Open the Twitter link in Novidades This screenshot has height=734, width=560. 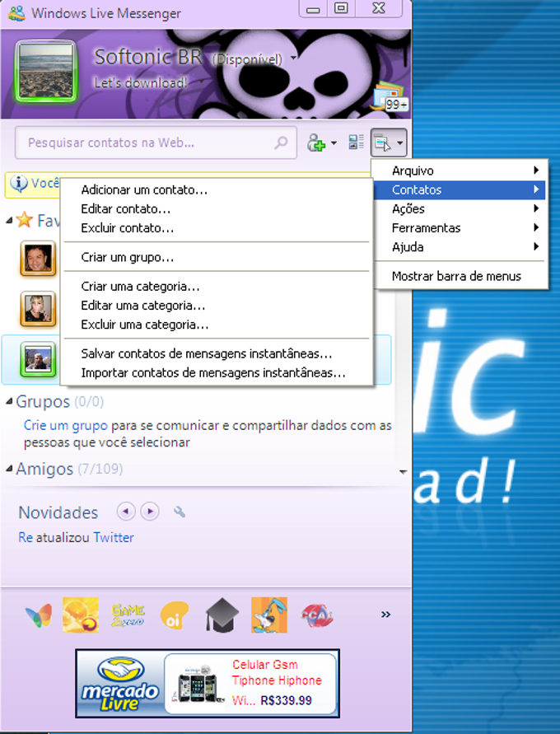tap(113, 537)
